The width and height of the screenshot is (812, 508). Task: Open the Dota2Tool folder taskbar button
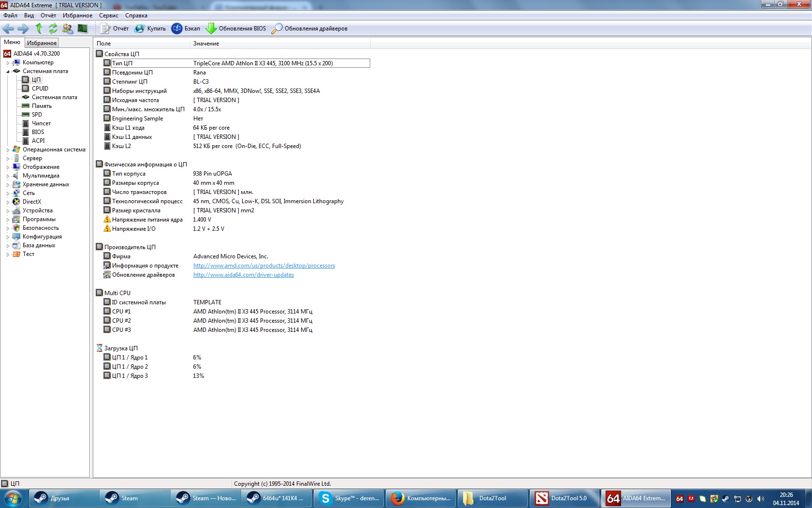pos(493,498)
